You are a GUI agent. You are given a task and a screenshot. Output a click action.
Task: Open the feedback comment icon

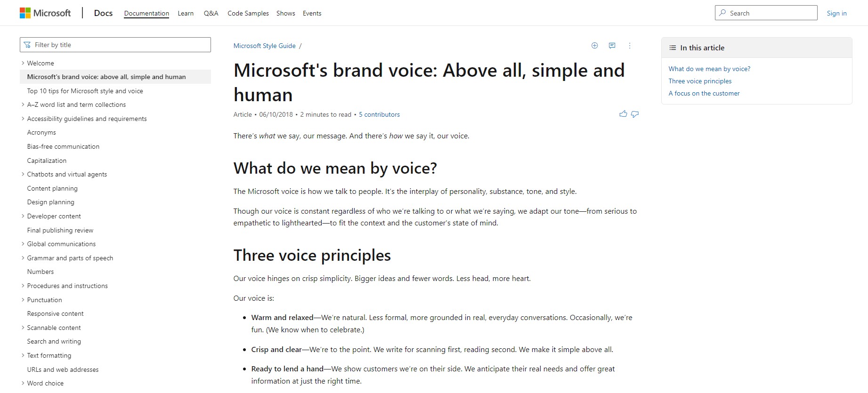coord(612,45)
